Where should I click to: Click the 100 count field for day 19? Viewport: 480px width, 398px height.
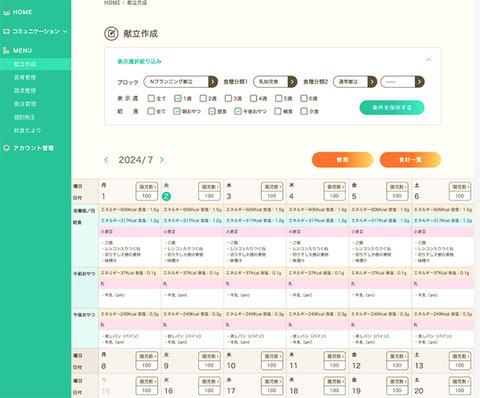(397, 390)
